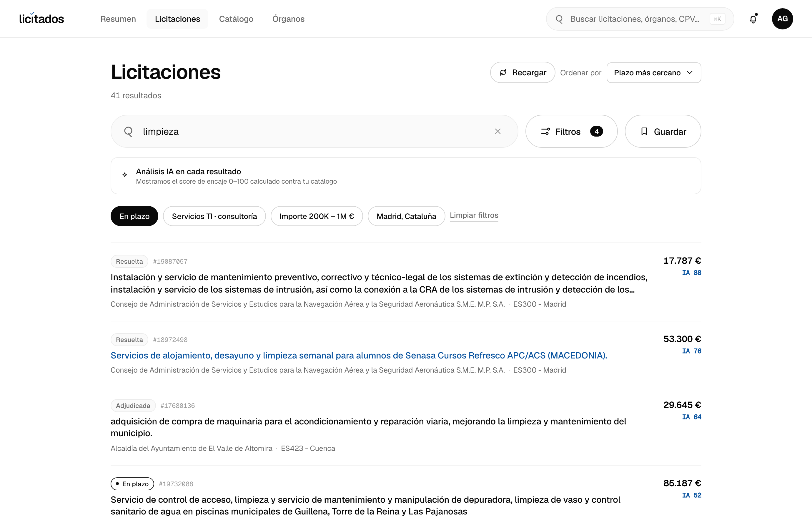
Task: Click the 4 active filters badge
Action: click(x=597, y=131)
